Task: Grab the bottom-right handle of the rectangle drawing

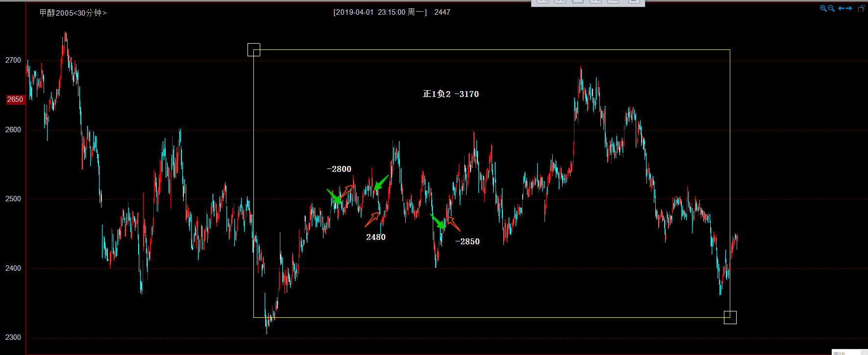Action: click(x=730, y=317)
